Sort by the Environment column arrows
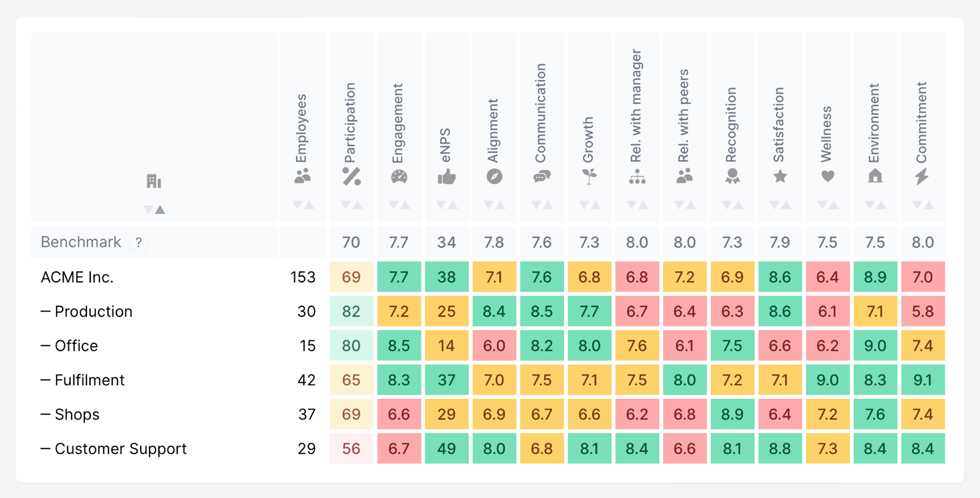Image resolution: width=980 pixels, height=498 pixels. coord(875,205)
